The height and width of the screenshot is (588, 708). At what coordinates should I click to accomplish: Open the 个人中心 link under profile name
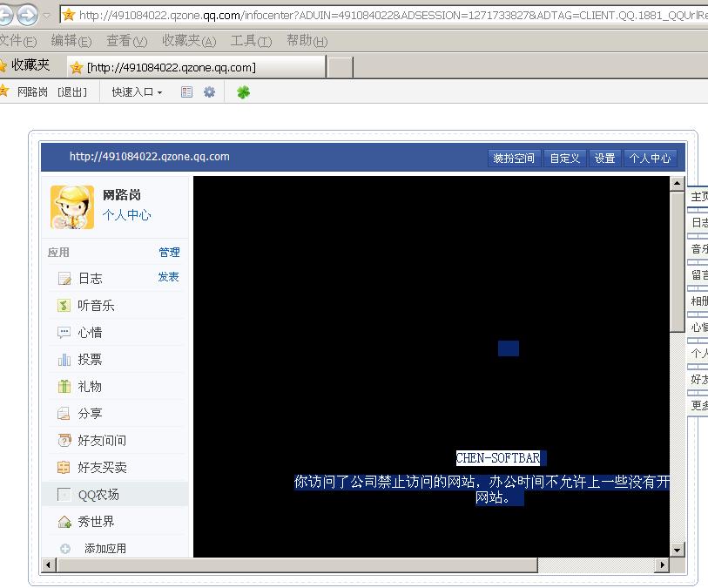pos(127,214)
